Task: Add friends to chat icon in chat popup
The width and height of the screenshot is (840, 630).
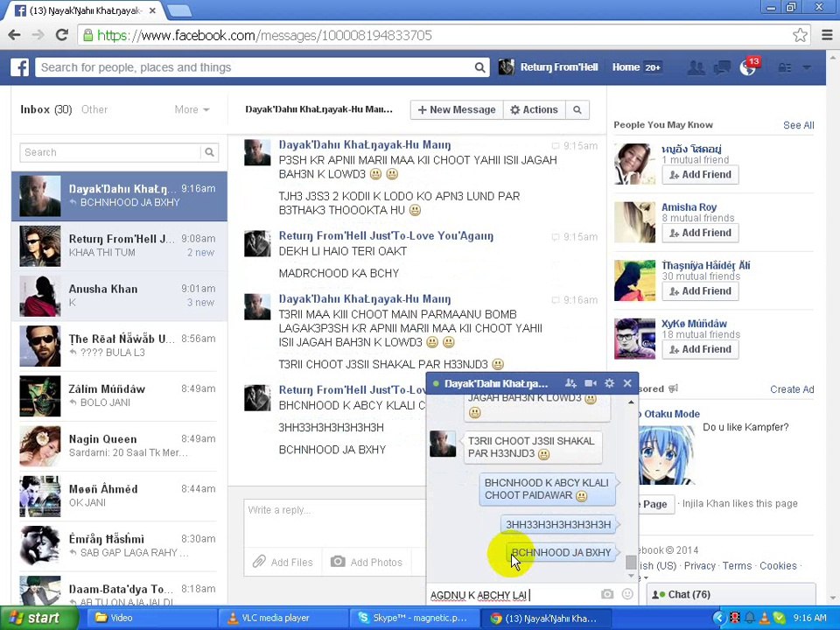Action: pyautogui.click(x=570, y=383)
